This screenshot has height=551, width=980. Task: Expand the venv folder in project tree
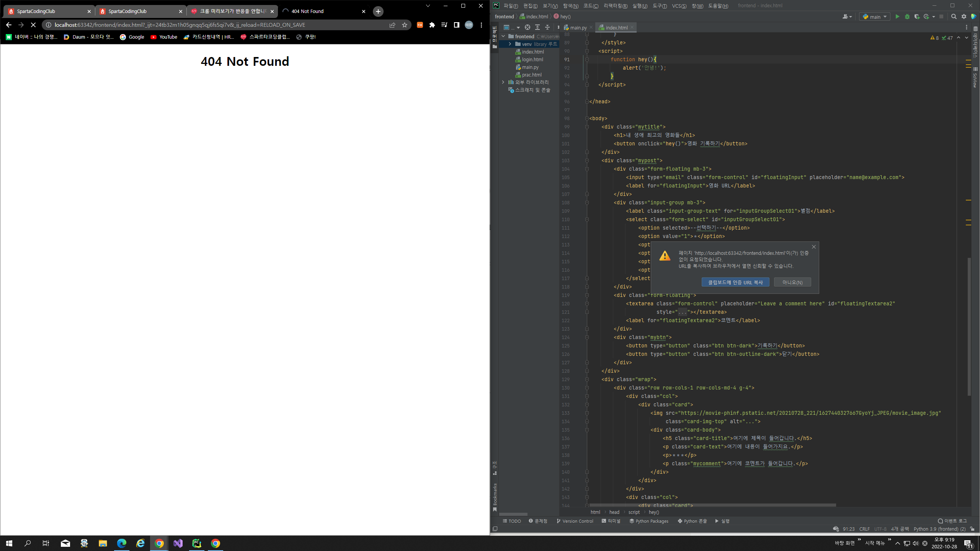(510, 44)
